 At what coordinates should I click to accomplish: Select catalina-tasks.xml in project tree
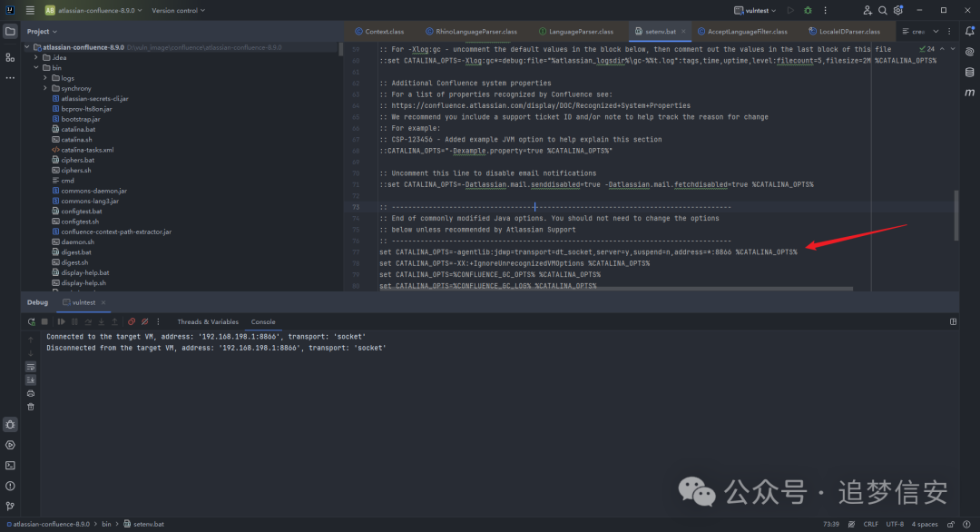(87, 150)
